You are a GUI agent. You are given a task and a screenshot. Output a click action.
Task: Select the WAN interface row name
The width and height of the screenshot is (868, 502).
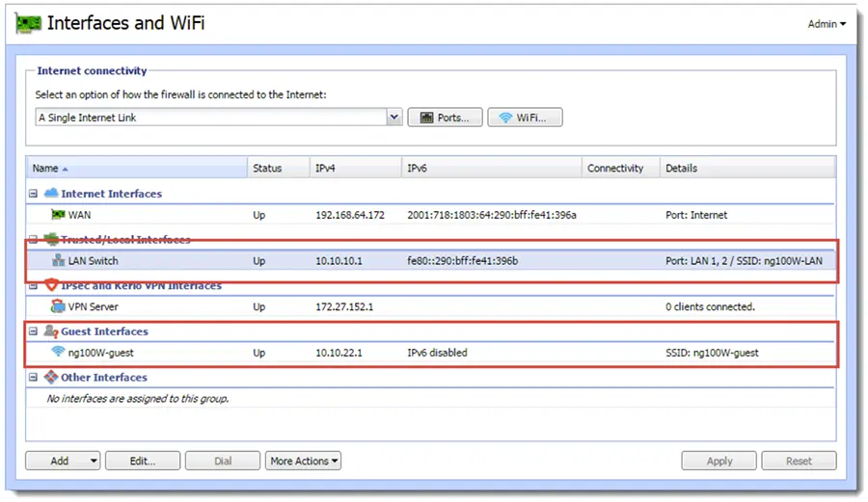click(79, 215)
